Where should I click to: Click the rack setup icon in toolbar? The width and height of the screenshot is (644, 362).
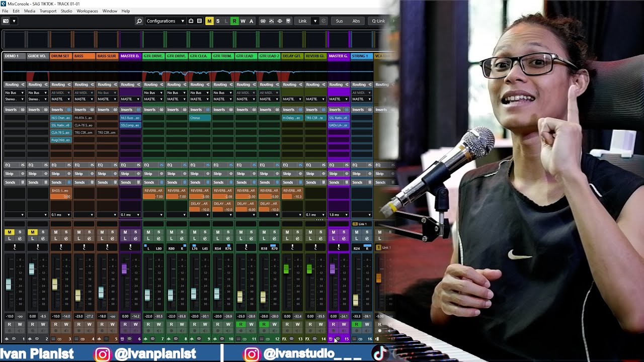coord(191,21)
